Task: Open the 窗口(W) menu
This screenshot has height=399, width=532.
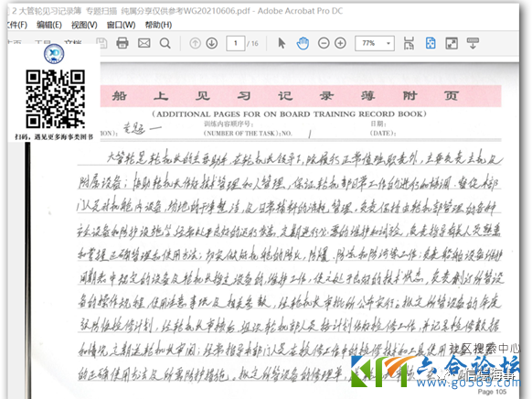Action: coord(122,25)
